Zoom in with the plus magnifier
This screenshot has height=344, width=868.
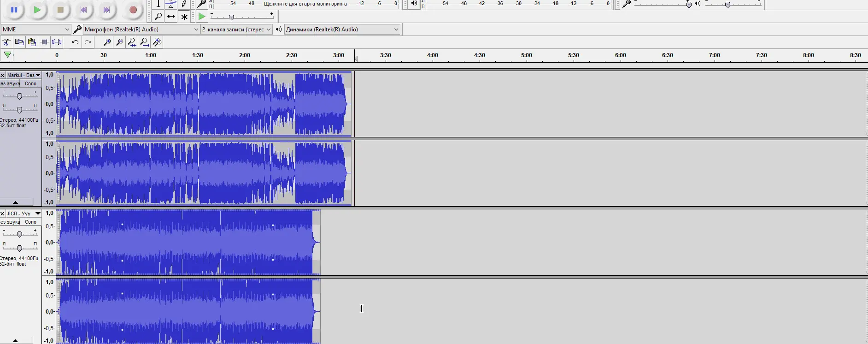pyautogui.click(x=107, y=42)
